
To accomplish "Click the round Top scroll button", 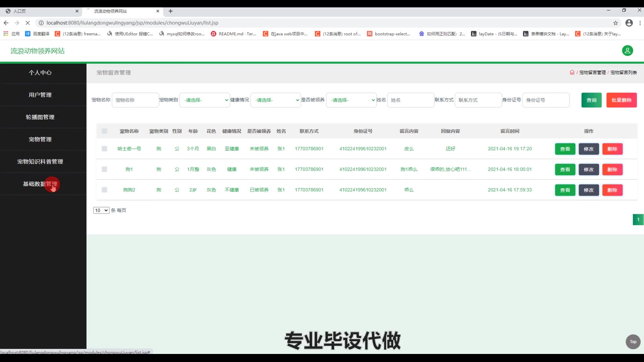I will pos(633,342).
